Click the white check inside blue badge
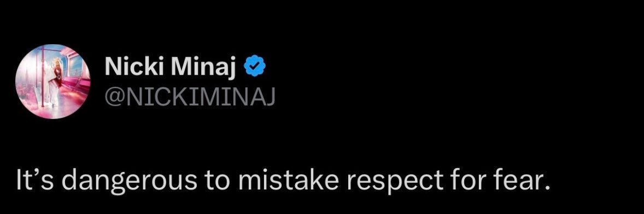 (x=255, y=67)
